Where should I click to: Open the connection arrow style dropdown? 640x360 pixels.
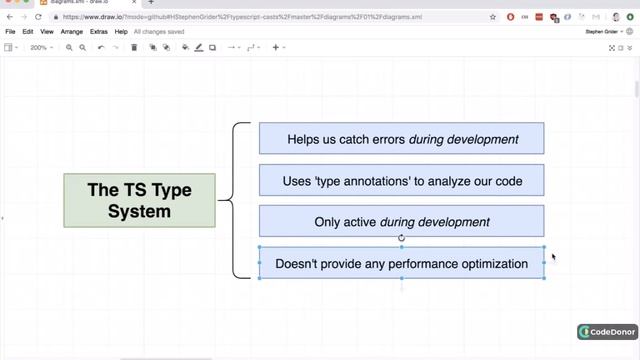pyautogui.click(x=234, y=48)
